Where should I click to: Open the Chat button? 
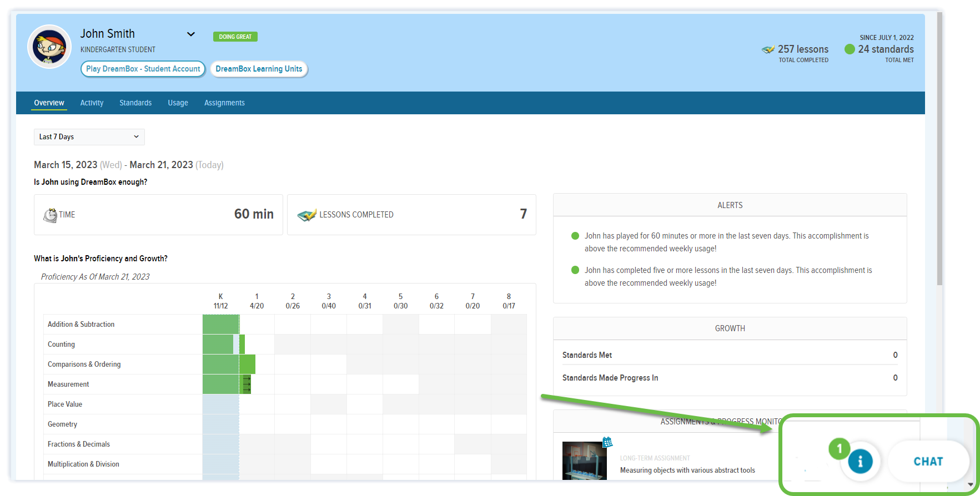928,461
